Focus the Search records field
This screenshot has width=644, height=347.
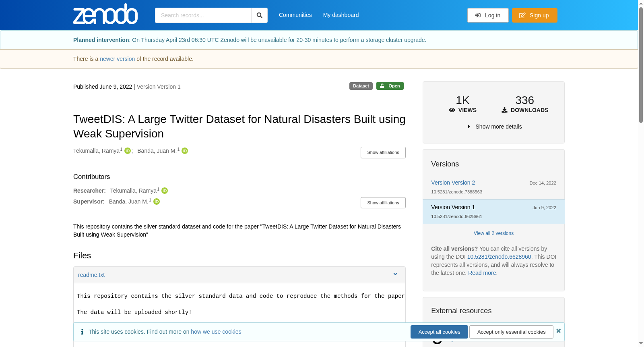(x=203, y=15)
